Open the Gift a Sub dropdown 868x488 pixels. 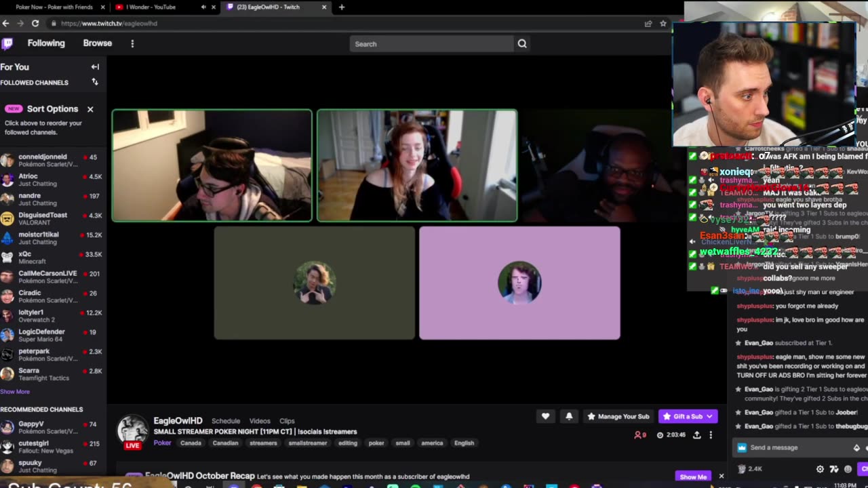tap(688, 416)
